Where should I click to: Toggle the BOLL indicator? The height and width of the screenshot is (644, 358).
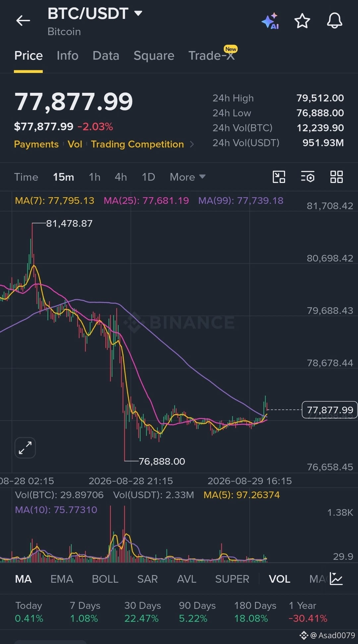click(105, 579)
